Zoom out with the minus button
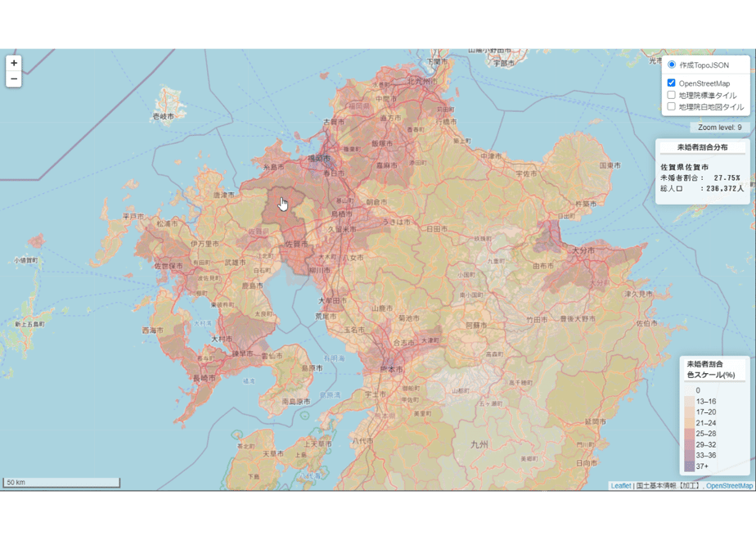 14,79
